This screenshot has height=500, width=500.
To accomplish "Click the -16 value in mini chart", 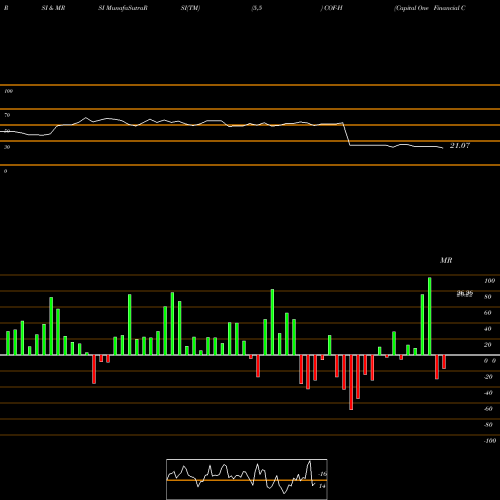I will 323,474.
